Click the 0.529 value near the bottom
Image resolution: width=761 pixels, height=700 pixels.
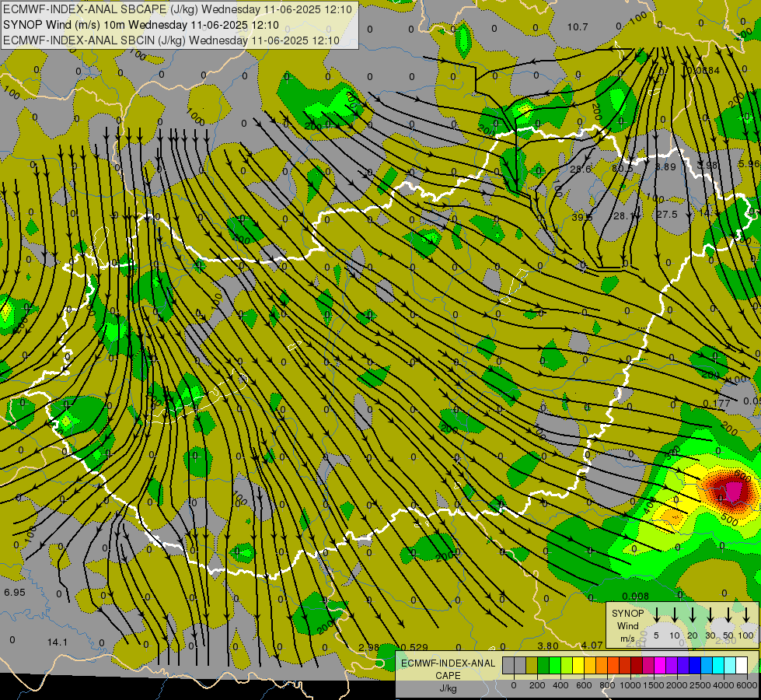(414, 647)
